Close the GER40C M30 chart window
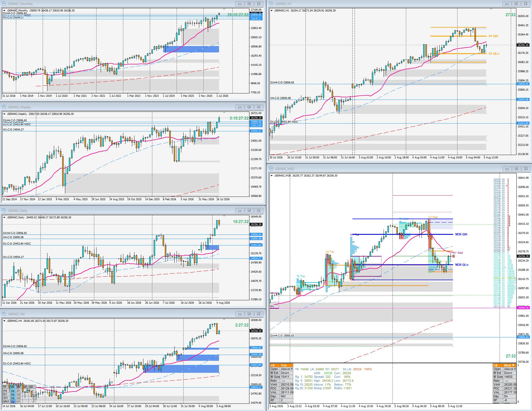 click(526, 169)
